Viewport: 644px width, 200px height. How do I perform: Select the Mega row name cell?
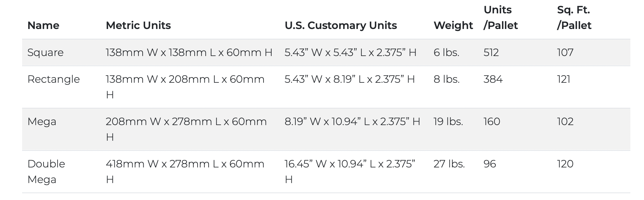(42, 121)
